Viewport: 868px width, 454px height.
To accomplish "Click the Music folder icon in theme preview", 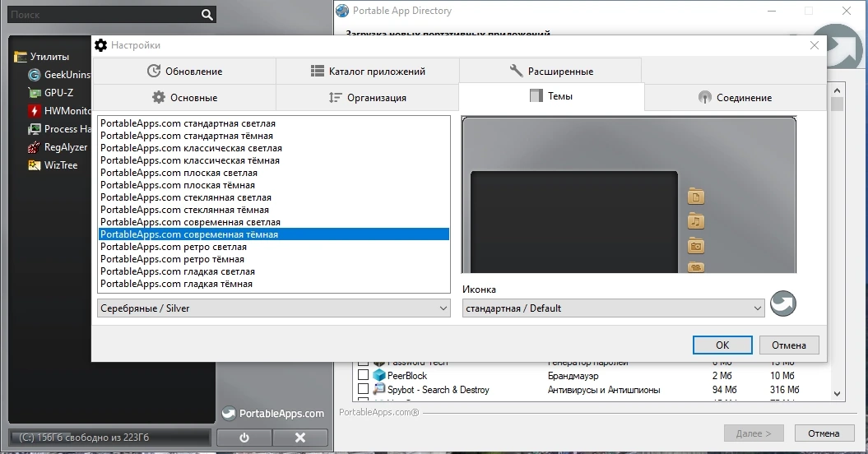I will [x=696, y=221].
